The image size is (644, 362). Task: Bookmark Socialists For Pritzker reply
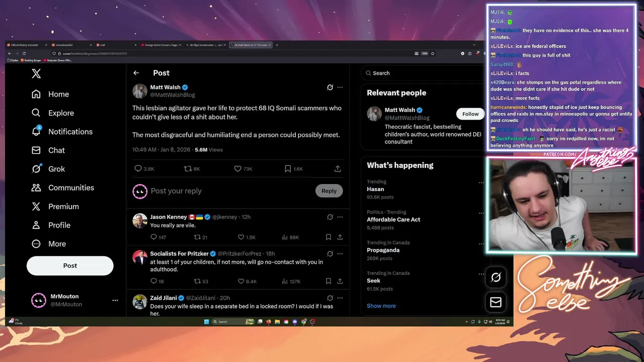click(x=329, y=282)
